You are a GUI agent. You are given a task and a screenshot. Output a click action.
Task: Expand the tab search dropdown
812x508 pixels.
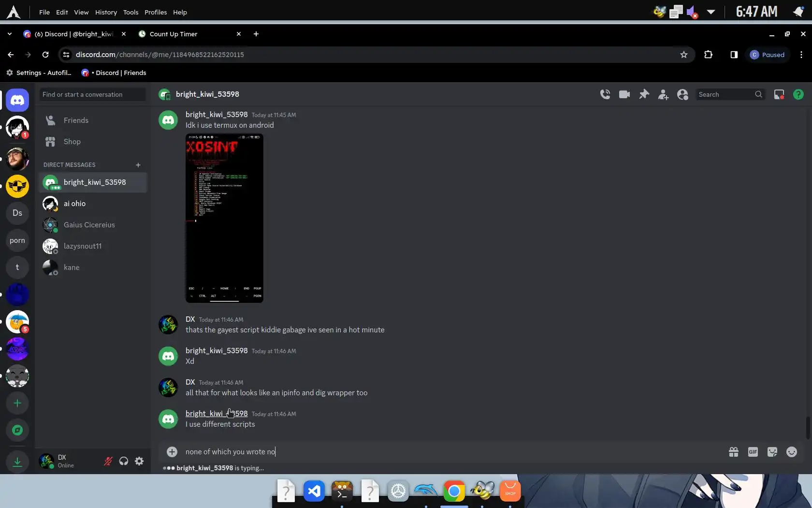coord(10,34)
